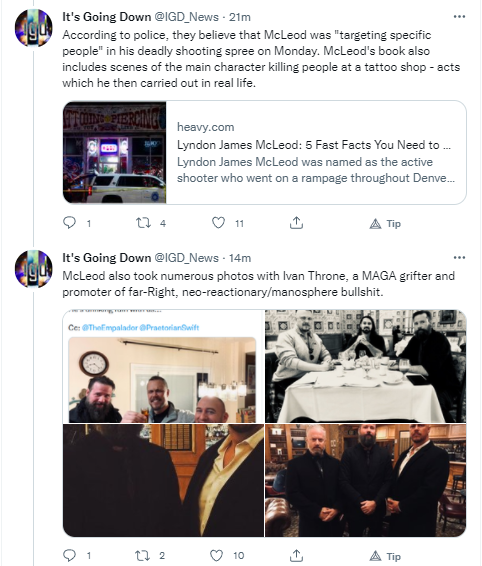Open the photo with the wall clock
Image resolution: width=482 pixels, height=566 pixels.
pos(163,366)
